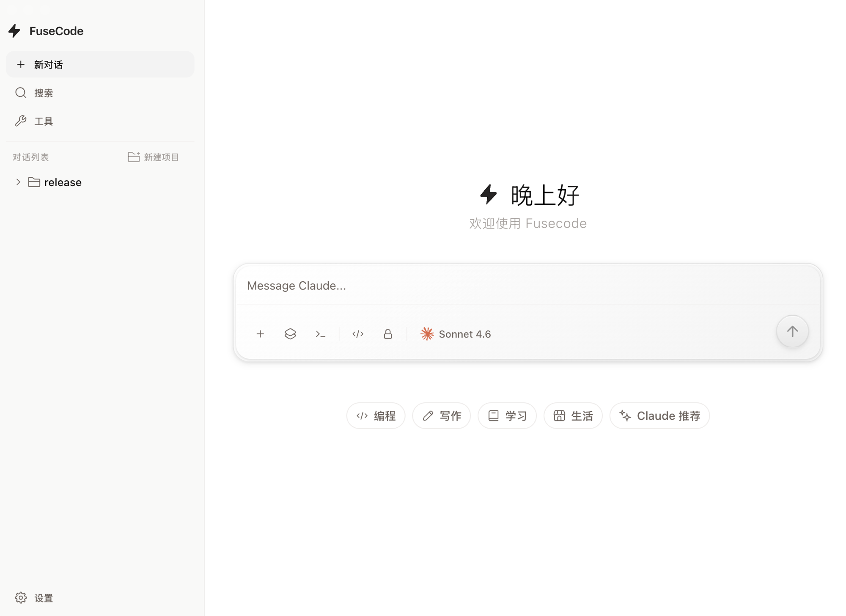846x616 pixels.
Task: Select the Claude 推荐 category chip
Action: [659, 415]
